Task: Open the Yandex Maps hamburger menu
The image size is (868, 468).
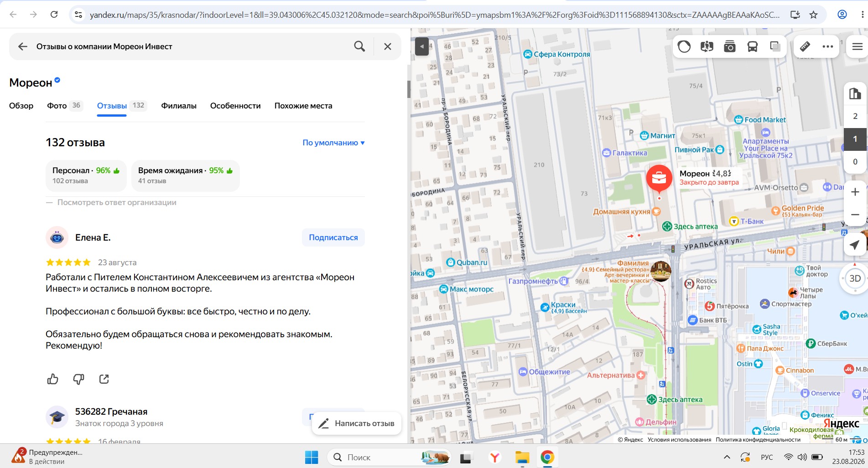Action: (857, 46)
